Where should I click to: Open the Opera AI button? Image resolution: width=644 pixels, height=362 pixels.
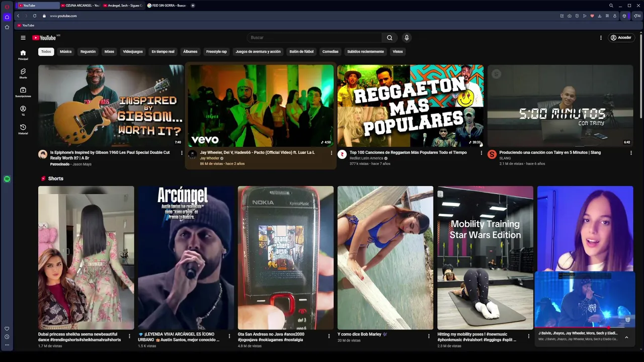[x=637, y=16]
